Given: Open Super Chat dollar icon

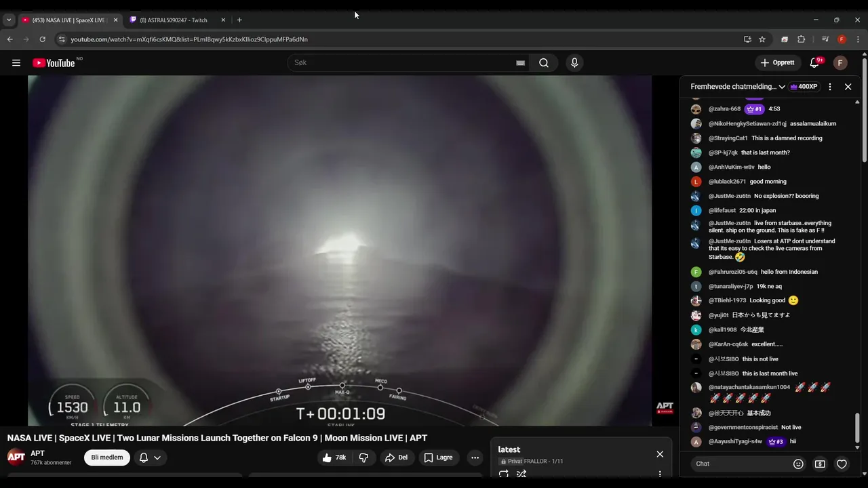Looking at the screenshot, I should pos(820,464).
